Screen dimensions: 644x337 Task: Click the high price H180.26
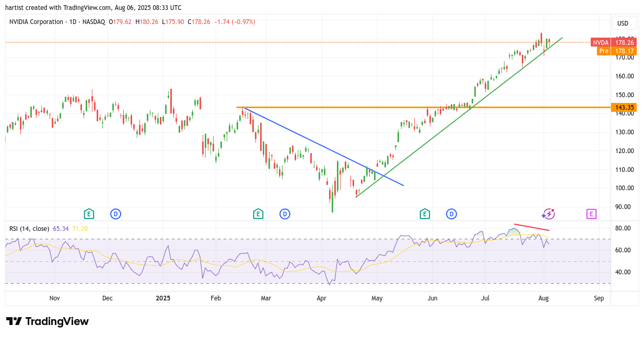click(x=147, y=22)
